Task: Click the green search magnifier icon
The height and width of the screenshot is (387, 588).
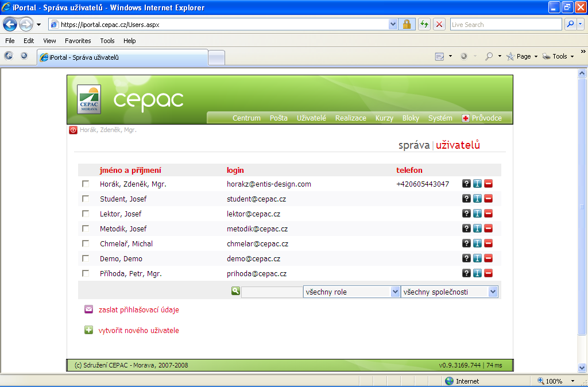Action: [x=235, y=291]
